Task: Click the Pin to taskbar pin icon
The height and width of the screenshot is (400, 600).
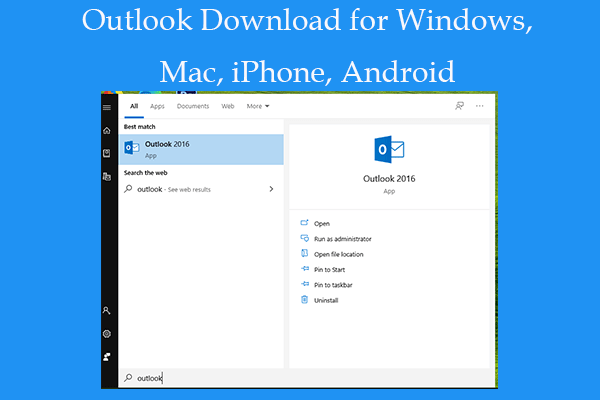Action: [x=305, y=284]
